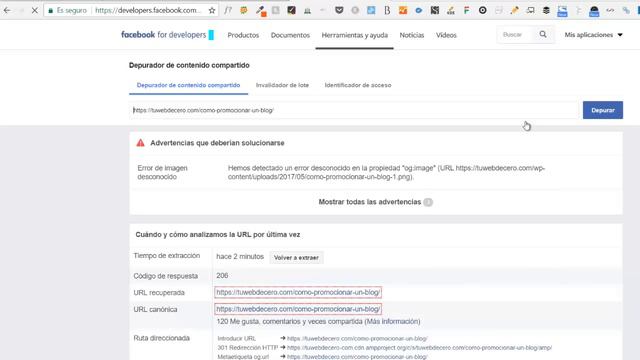Go back with the browser back arrow

tap(7, 11)
